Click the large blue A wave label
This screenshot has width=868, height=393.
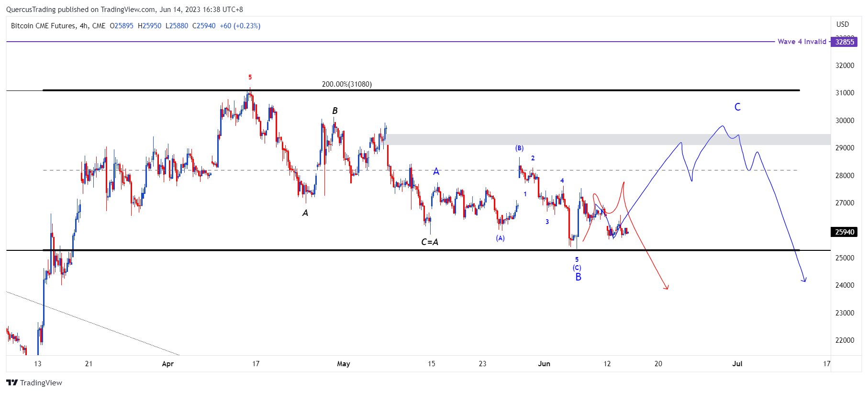point(436,171)
